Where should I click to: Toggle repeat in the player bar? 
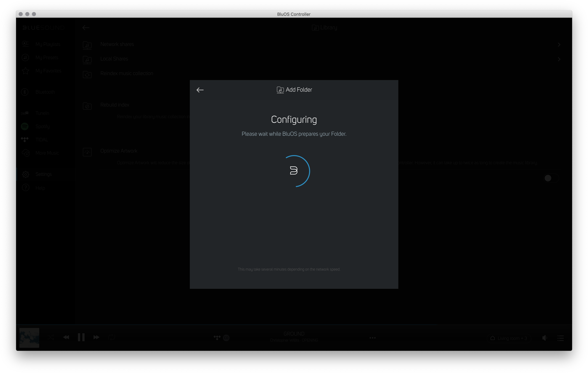click(x=111, y=338)
